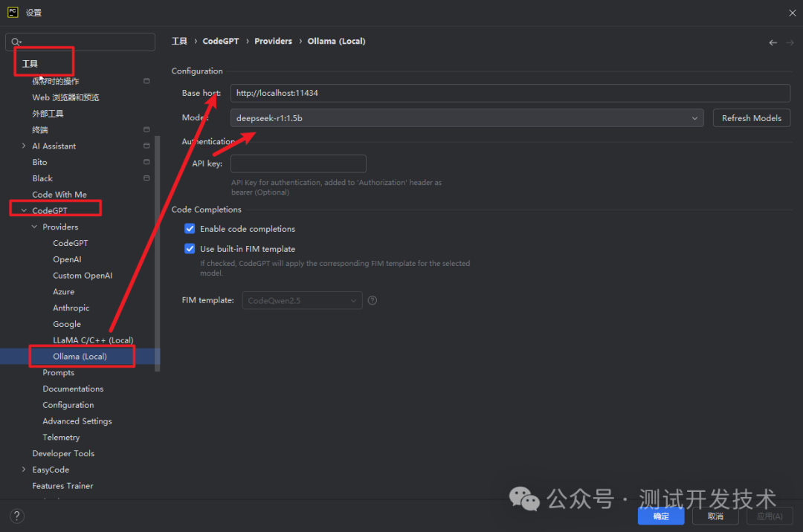This screenshot has width=803, height=532.
Task: Select the Anthropic provider
Action: point(71,308)
